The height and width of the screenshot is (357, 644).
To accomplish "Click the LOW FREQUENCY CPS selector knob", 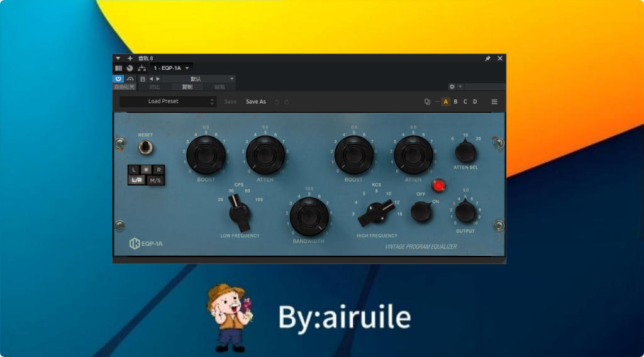I will point(240,213).
